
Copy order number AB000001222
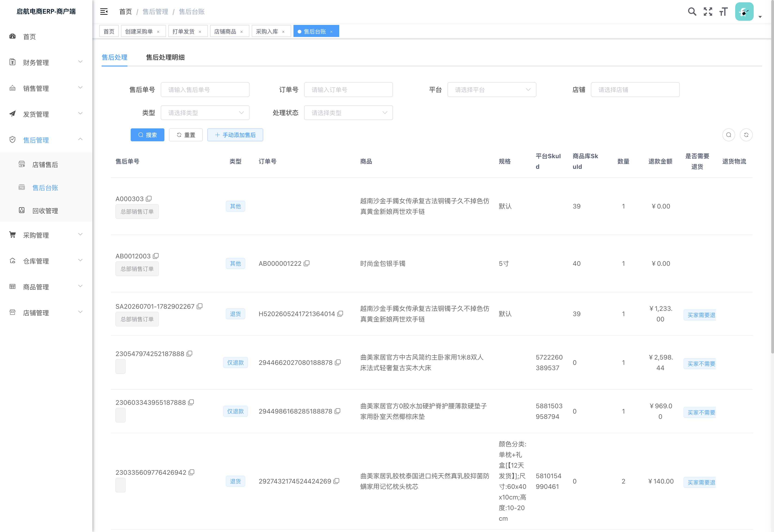(x=307, y=263)
